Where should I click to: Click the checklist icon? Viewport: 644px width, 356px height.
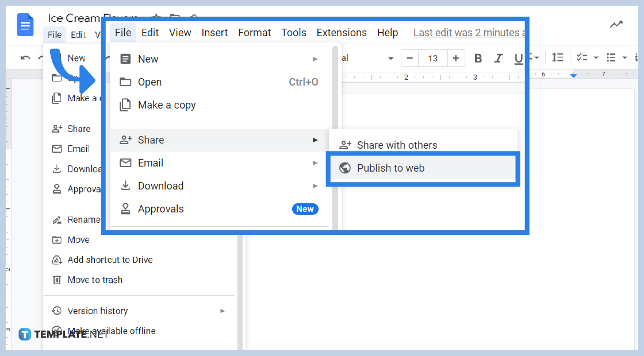(x=582, y=57)
